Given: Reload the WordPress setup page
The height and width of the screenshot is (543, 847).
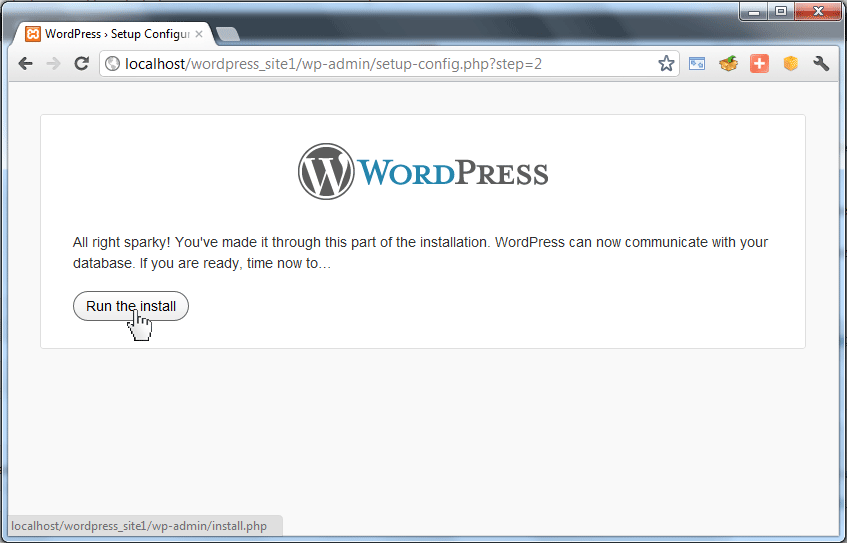Looking at the screenshot, I should [x=82, y=64].
